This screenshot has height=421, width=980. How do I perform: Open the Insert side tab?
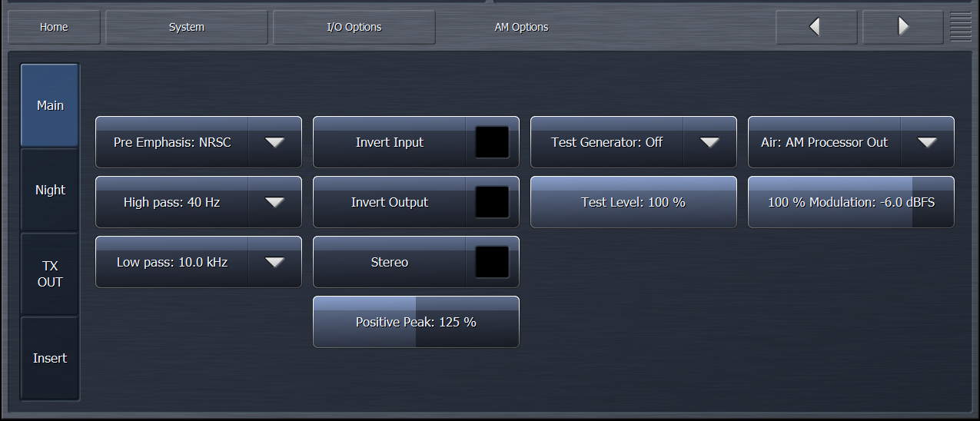pos(50,358)
